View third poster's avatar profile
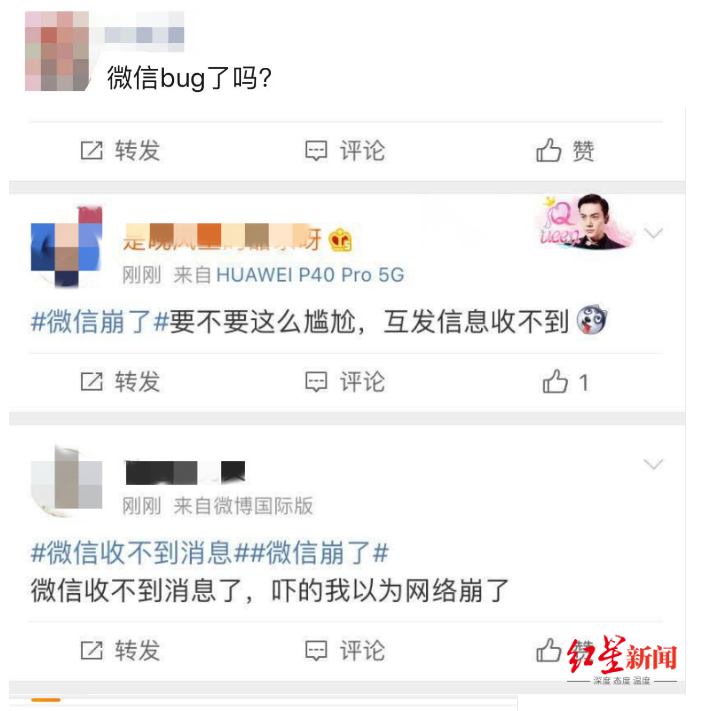 pos(67,481)
